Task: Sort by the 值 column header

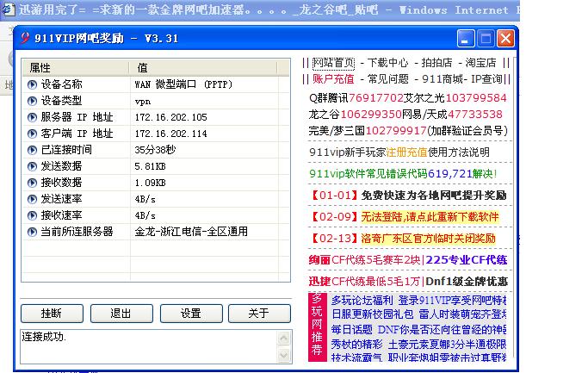Action: pyautogui.click(x=203, y=68)
